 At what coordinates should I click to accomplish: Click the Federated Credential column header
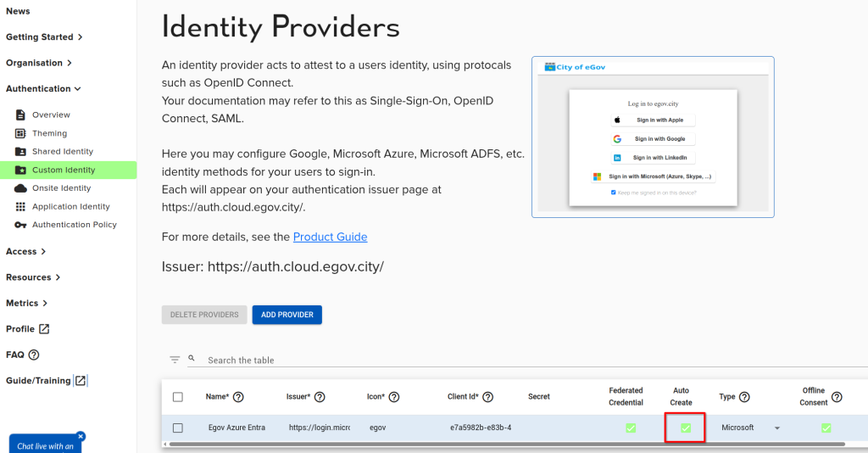[x=626, y=396]
